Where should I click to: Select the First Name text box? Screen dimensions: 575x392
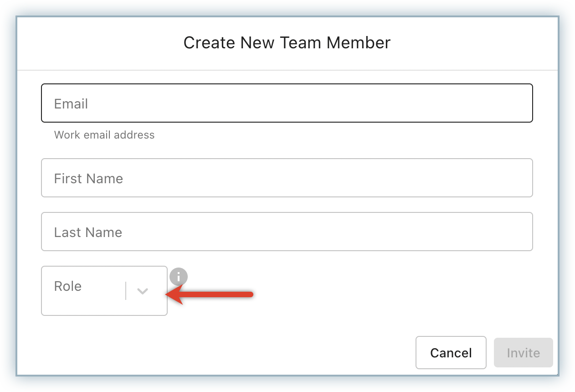click(287, 178)
